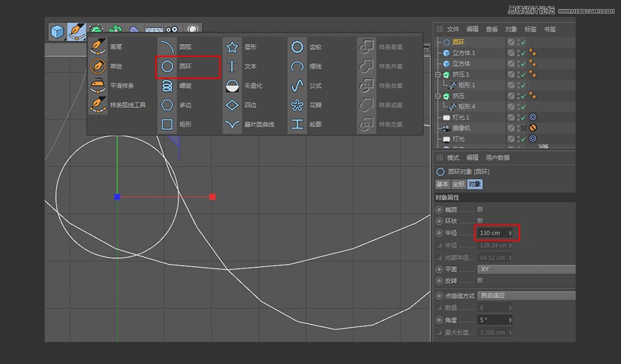Collapse the 挤压.1 tree node
This screenshot has width=621, height=364.
[x=438, y=74]
